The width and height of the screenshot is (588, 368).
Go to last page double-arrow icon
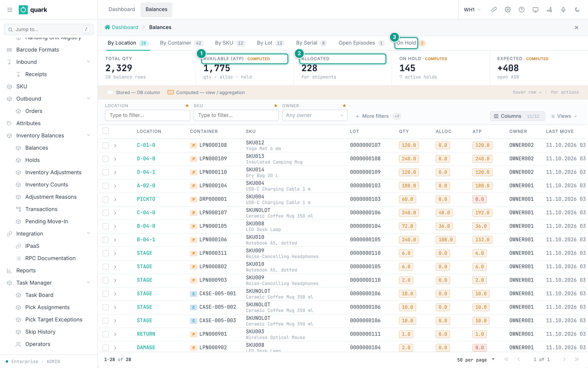(x=577, y=359)
